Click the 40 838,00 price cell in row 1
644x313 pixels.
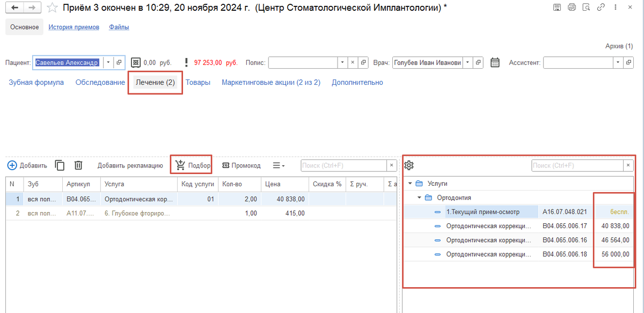pos(285,199)
